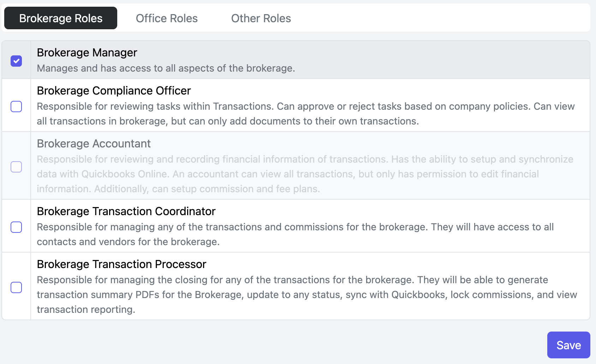596x364 pixels.
Task: Click the 'transaction reporting.' final description line
Action: point(86,309)
